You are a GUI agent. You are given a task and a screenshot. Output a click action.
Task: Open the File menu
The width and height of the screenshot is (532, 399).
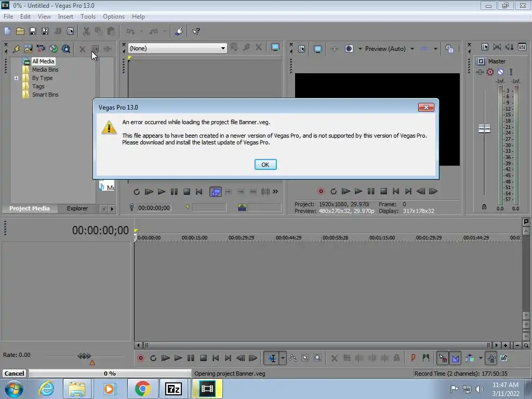pyautogui.click(x=8, y=17)
